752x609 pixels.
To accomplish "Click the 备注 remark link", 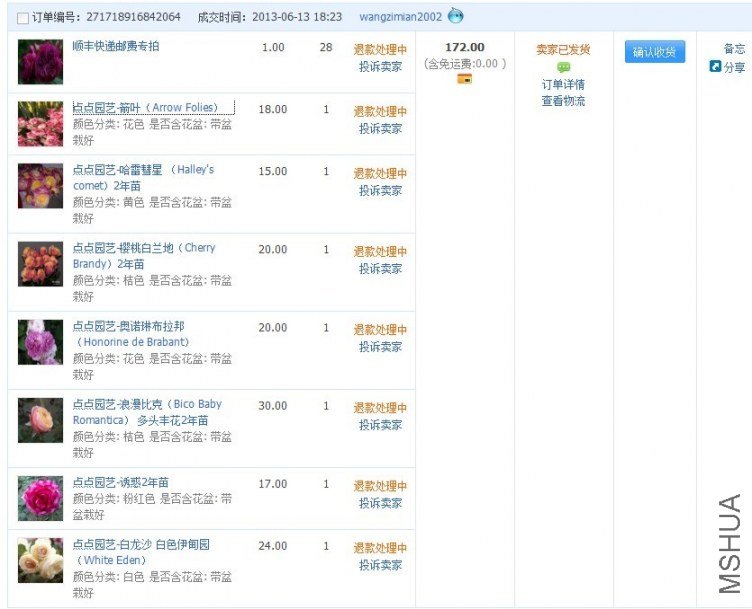I will pyautogui.click(x=734, y=48).
